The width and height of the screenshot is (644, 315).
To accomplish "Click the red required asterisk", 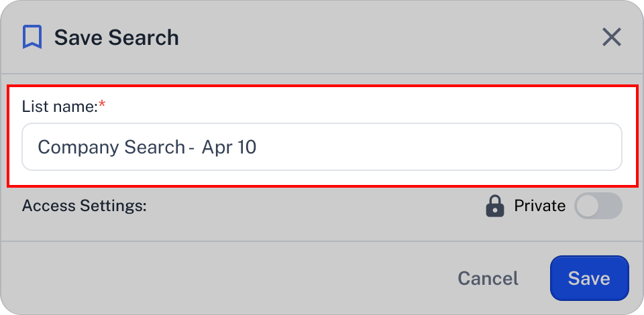I will pyautogui.click(x=102, y=105).
